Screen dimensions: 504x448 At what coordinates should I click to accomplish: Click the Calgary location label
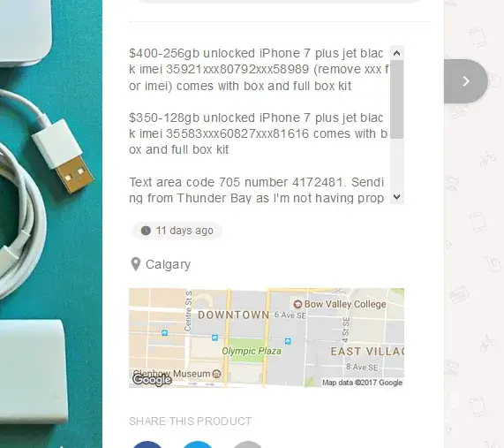[x=168, y=264]
